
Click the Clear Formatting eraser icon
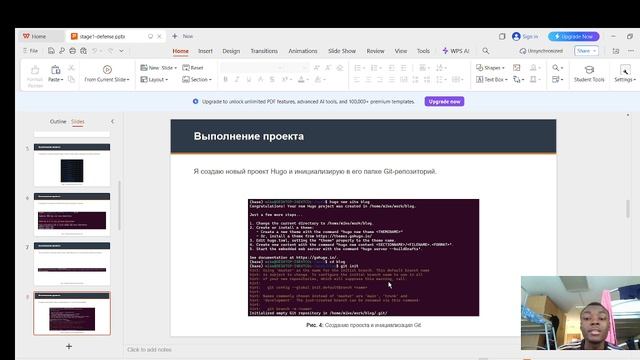coord(340,68)
